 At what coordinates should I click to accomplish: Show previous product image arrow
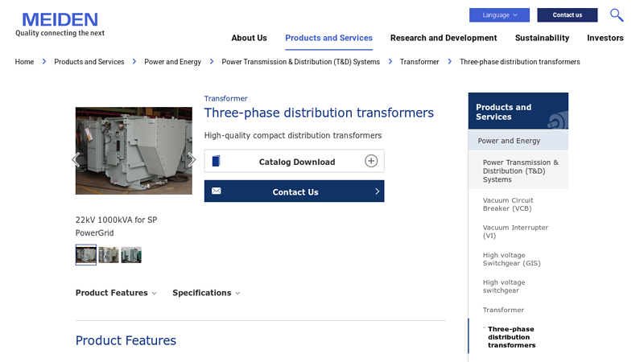pos(76,159)
